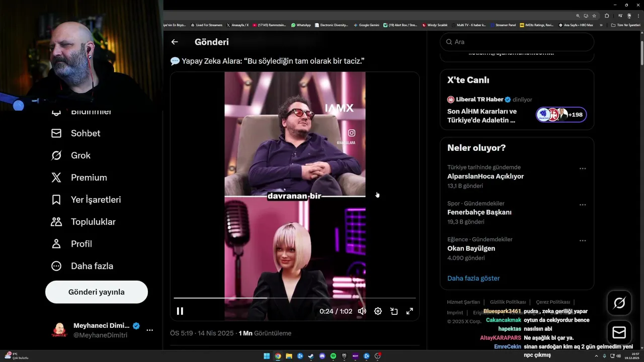Open the Rammstein YouTube bookmark

pos(270,25)
